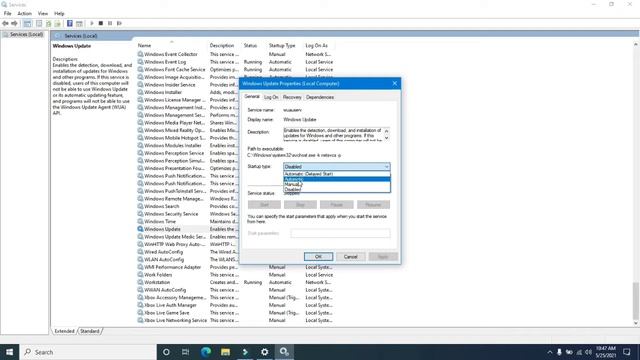Open the File menu
The image size is (640, 360).
[7, 13]
